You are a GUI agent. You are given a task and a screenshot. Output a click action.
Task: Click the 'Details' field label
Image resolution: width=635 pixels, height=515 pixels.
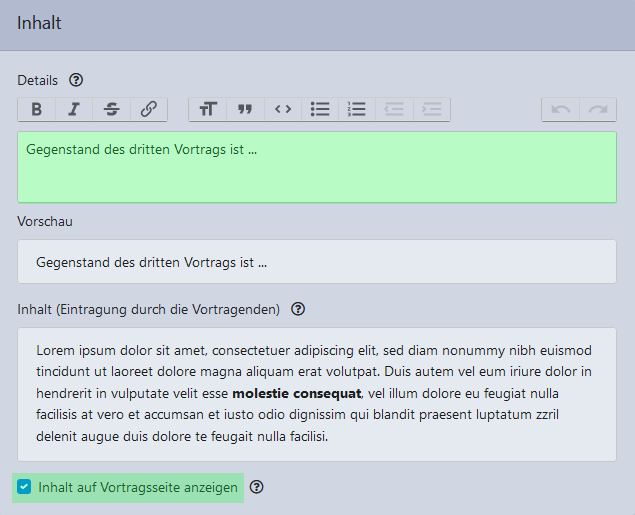tap(37, 81)
